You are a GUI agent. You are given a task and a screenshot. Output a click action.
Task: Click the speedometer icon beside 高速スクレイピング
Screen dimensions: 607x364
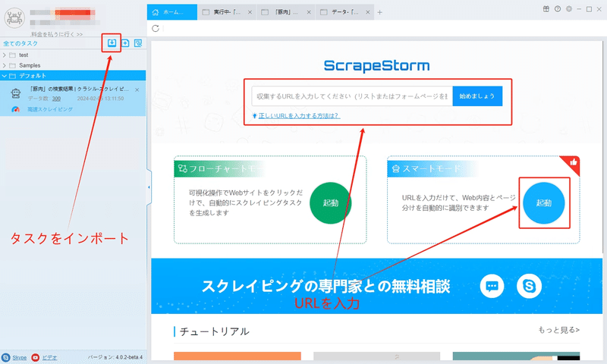15,109
